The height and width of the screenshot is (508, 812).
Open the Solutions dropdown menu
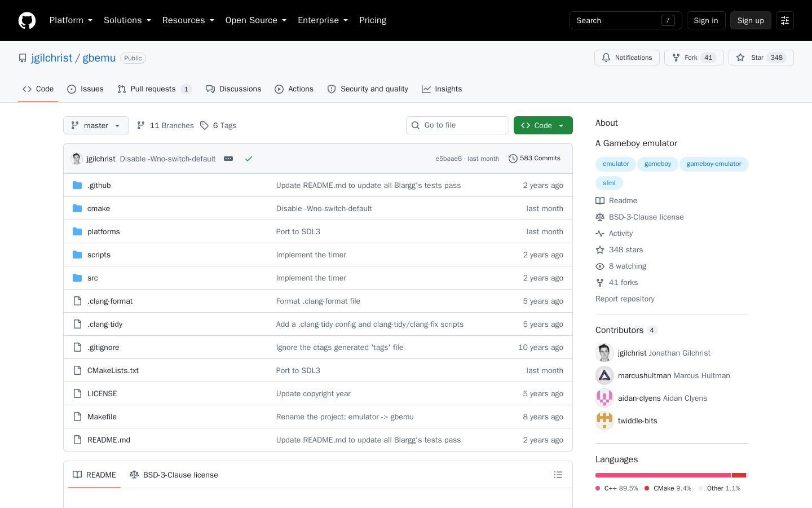[x=127, y=20]
